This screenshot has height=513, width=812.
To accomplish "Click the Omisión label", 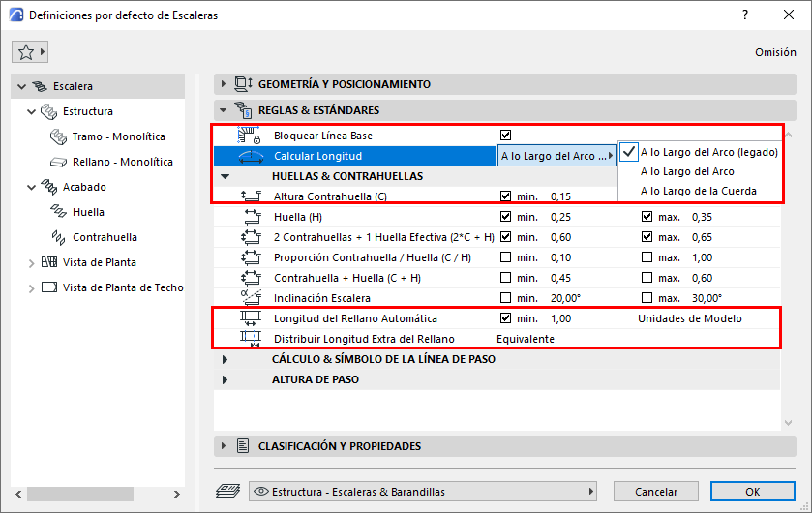I will point(775,52).
